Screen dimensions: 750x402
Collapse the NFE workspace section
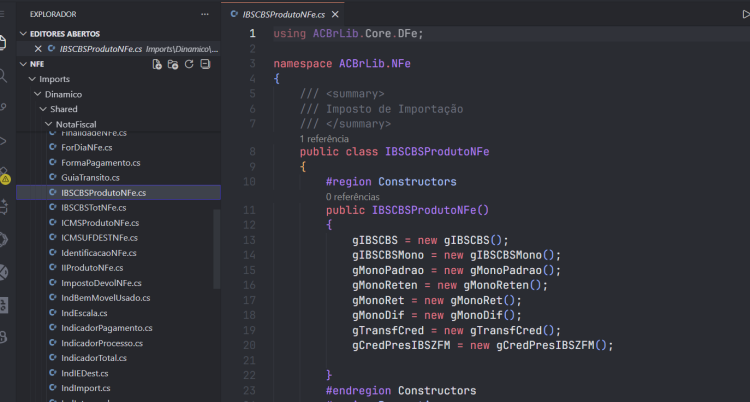coord(23,64)
